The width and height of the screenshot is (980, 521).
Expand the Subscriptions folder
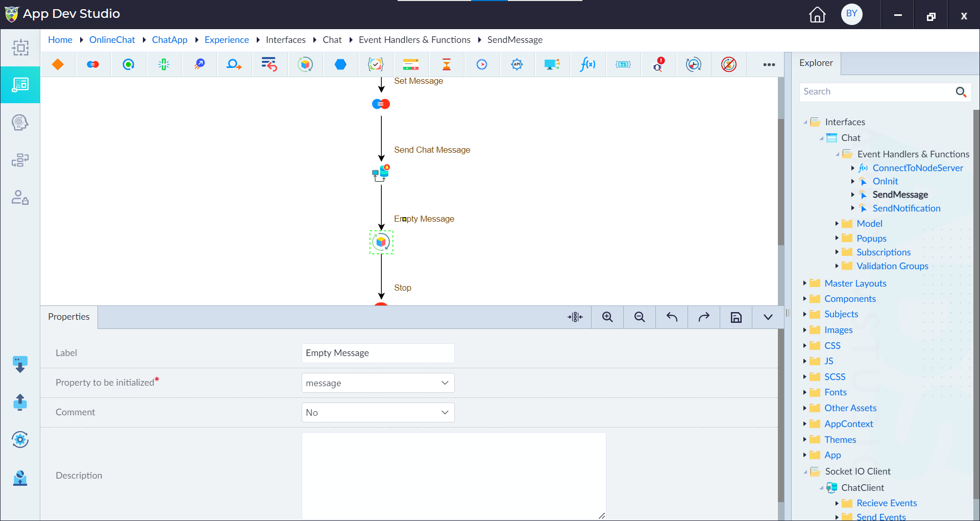coord(837,252)
